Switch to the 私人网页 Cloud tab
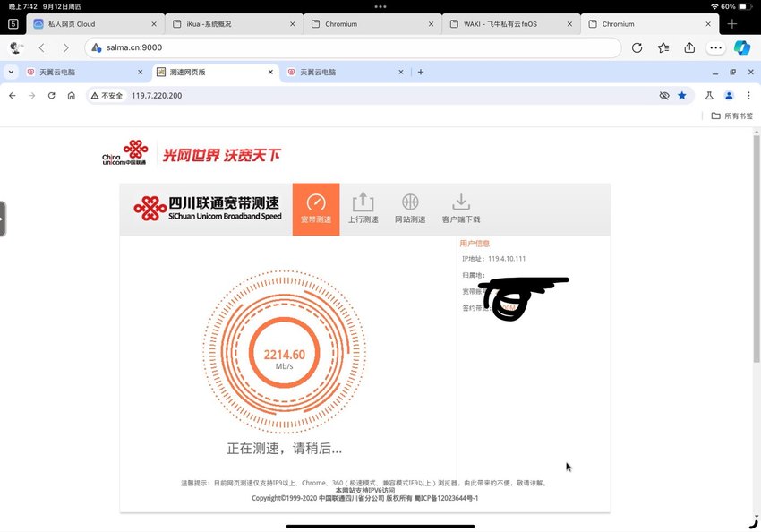The width and height of the screenshot is (761, 532). point(96,24)
